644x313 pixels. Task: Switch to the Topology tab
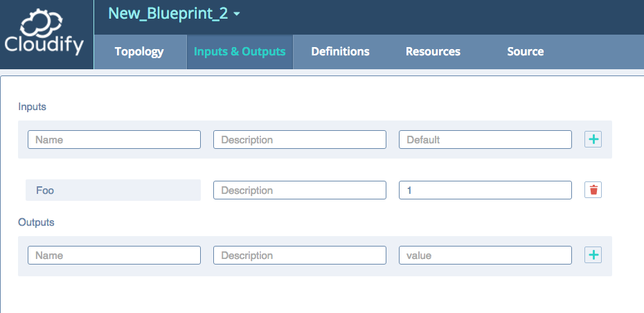pos(139,52)
